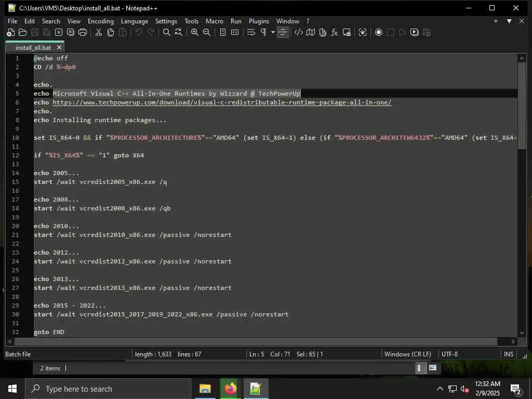Click the UTF-8 encoding status bar entry

tap(449, 354)
